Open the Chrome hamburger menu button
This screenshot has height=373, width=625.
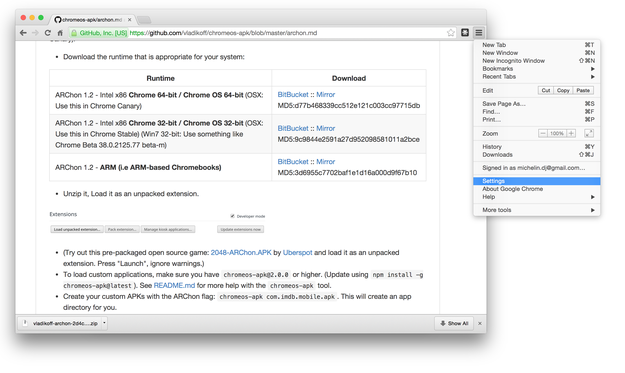coord(479,33)
